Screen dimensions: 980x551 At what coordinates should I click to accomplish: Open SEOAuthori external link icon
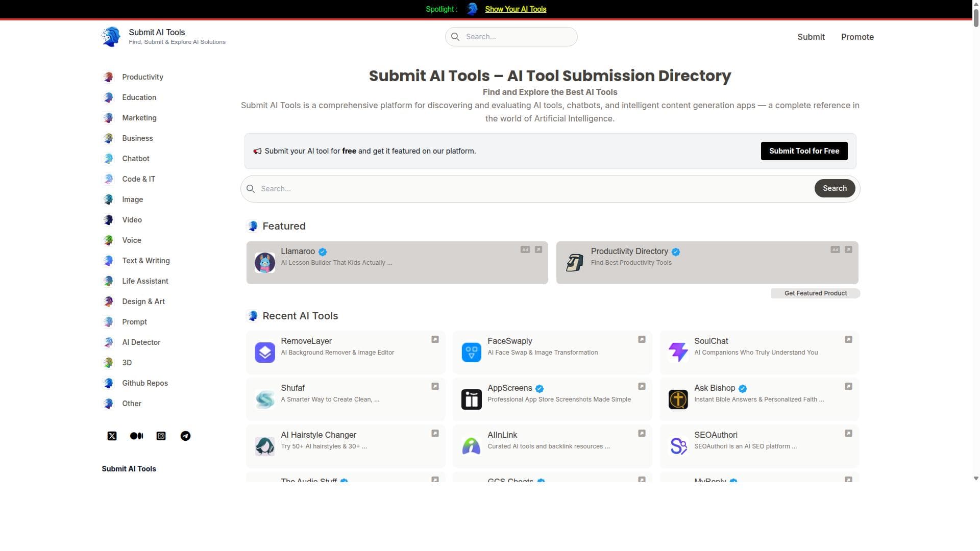[x=848, y=433]
